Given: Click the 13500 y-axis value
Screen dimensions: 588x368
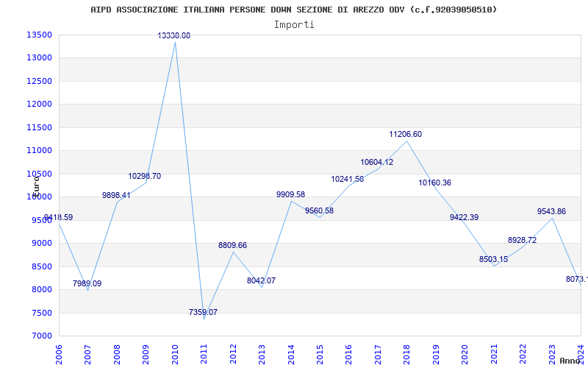Looking at the screenshot, I should pyautogui.click(x=39, y=35).
